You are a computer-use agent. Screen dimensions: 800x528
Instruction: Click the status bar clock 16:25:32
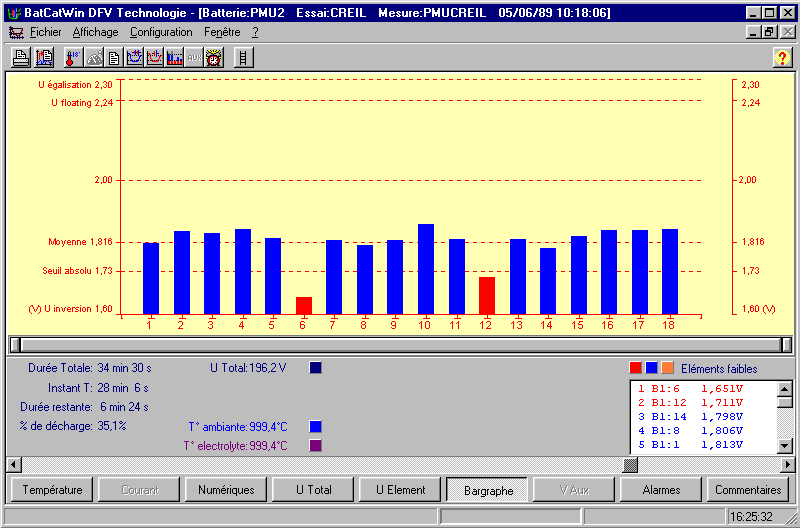(752, 517)
